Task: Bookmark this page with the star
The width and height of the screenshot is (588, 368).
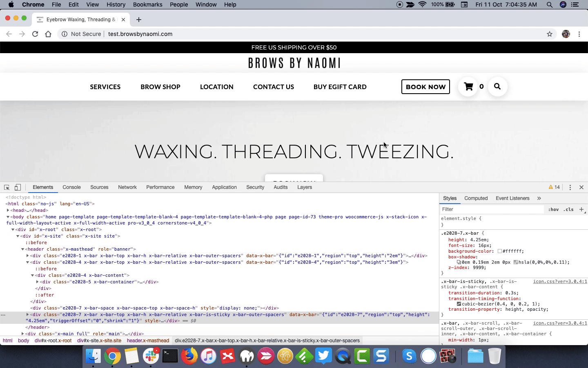Action: click(550, 34)
